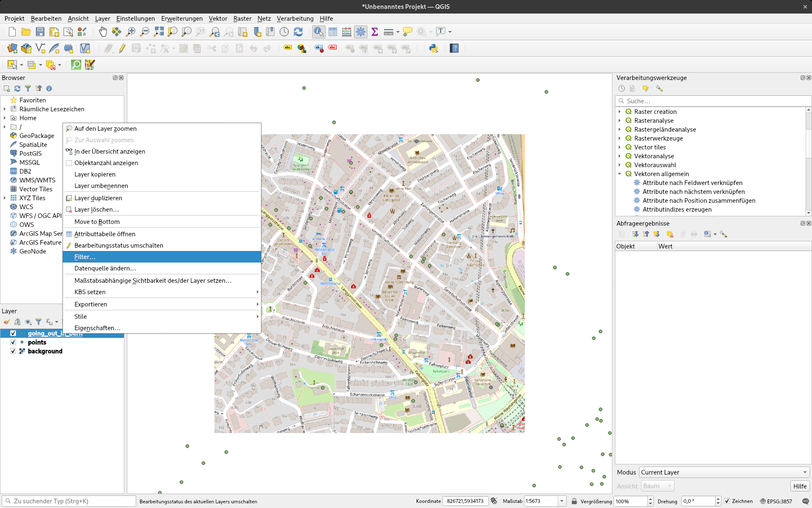This screenshot has height=508, width=812.
Task: Click the Hilfe button
Action: pos(799,486)
